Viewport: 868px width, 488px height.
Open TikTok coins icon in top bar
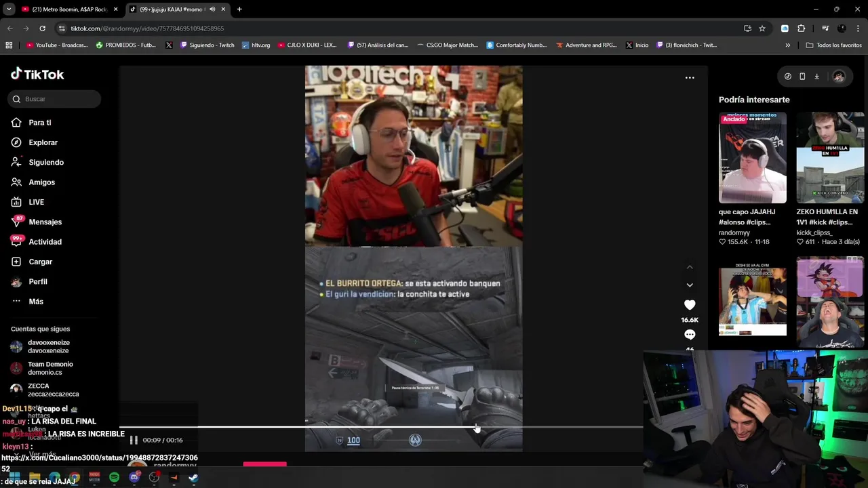787,77
